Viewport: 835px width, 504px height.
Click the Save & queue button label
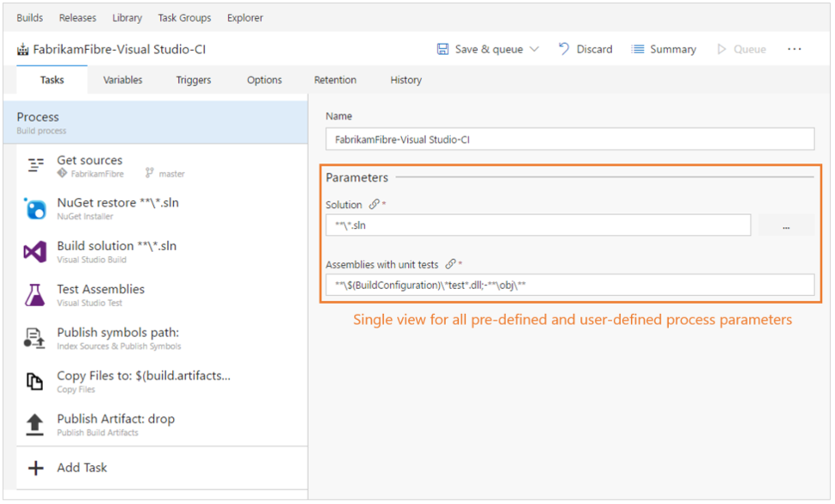[x=489, y=50]
